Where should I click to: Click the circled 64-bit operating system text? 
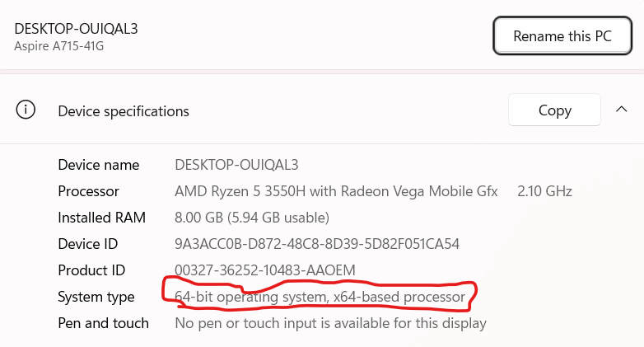[x=320, y=297]
